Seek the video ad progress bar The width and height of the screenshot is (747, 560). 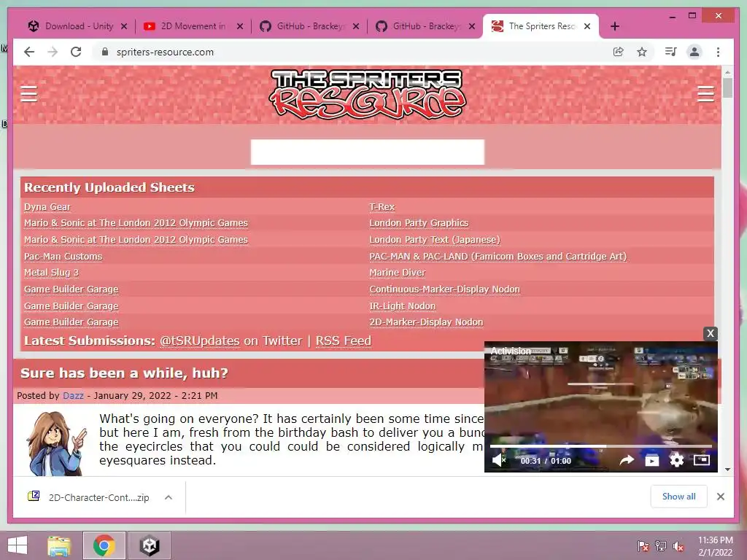tap(601, 446)
